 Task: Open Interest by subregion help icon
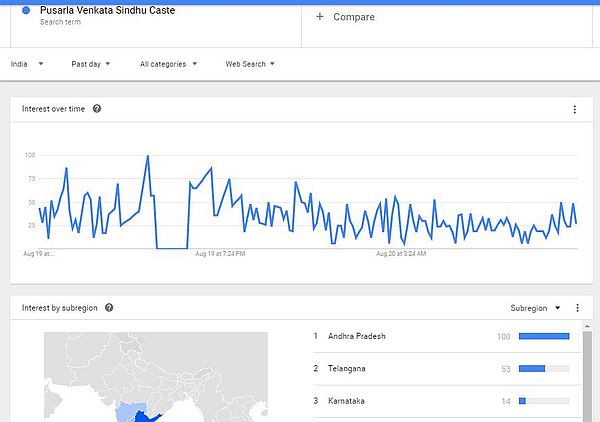[x=109, y=308]
